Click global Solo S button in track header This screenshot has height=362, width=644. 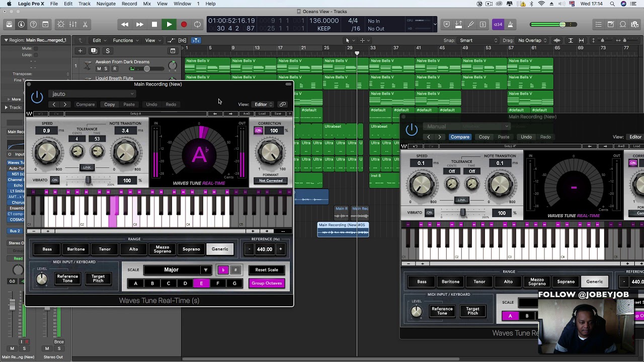[107, 51]
